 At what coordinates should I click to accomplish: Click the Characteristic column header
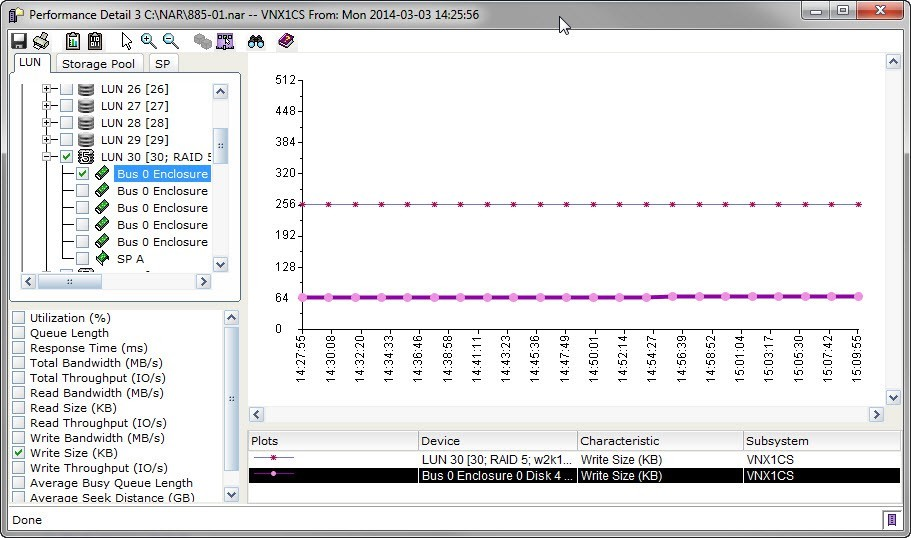[660, 441]
